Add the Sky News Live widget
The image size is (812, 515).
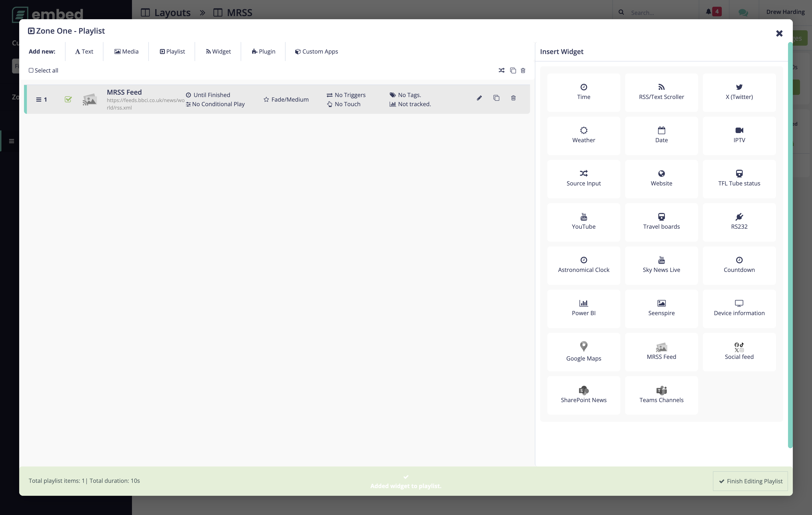[661, 265]
